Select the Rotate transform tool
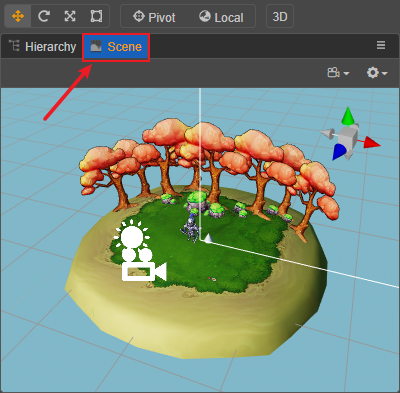400x393 pixels. tap(44, 16)
